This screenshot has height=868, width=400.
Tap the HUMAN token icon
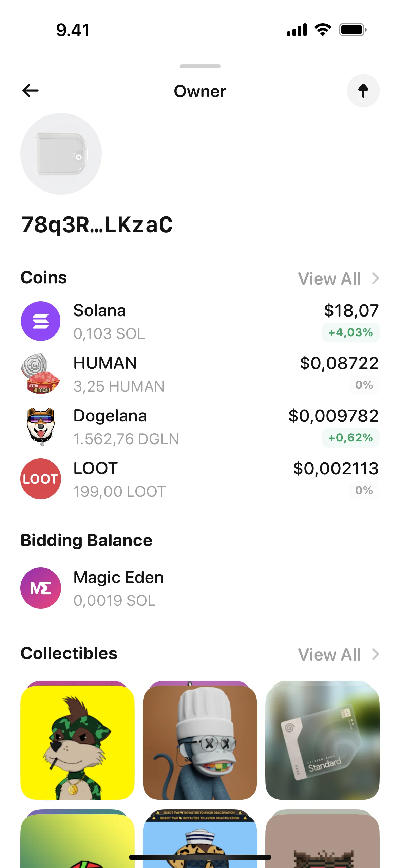(41, 374)
